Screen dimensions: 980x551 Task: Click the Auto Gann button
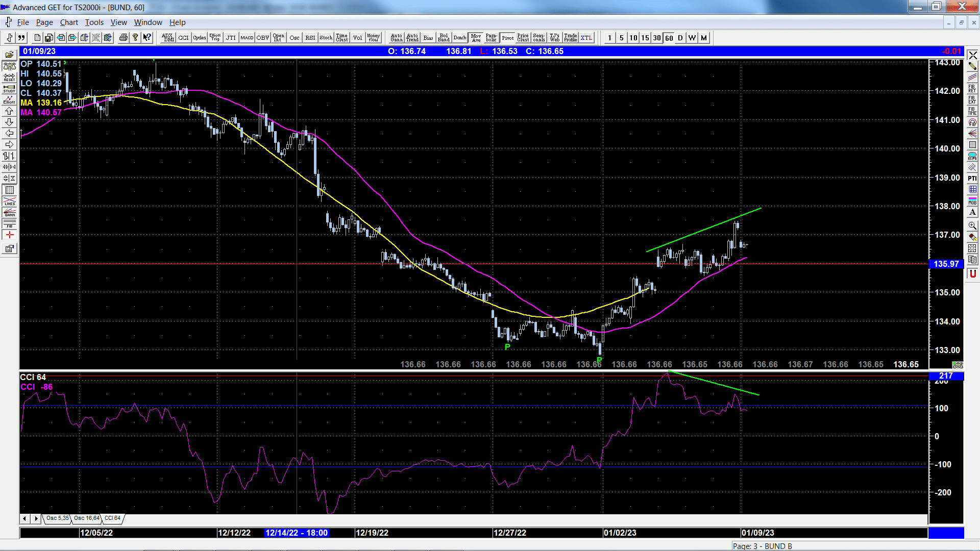(x=397, y=38)
